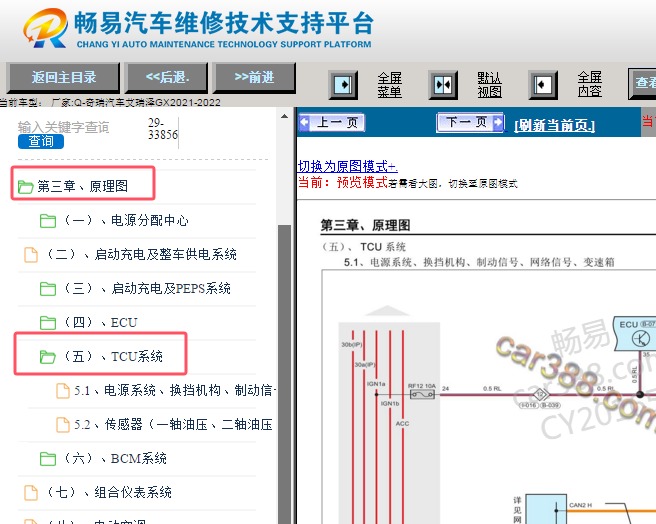Screen dimensions: 656x524
Task: Open 5.1、电源系统、换挡机构 document
Action: pyautogui.click(x=175, y=390)
